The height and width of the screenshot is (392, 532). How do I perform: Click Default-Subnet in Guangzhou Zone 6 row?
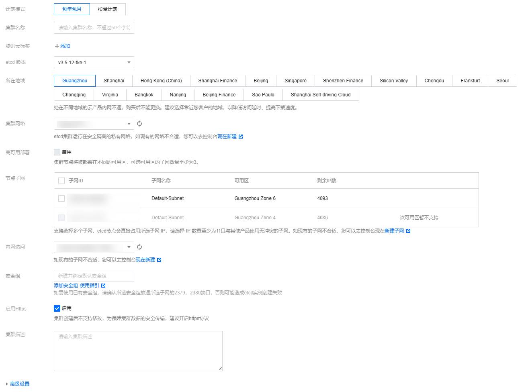(x=168, y=198)
